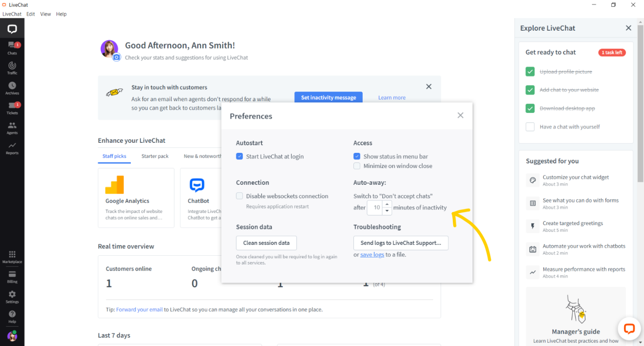Screen dimensions: 644x346
Task: Click the Set inactivity message button
Action: [329, 97]
